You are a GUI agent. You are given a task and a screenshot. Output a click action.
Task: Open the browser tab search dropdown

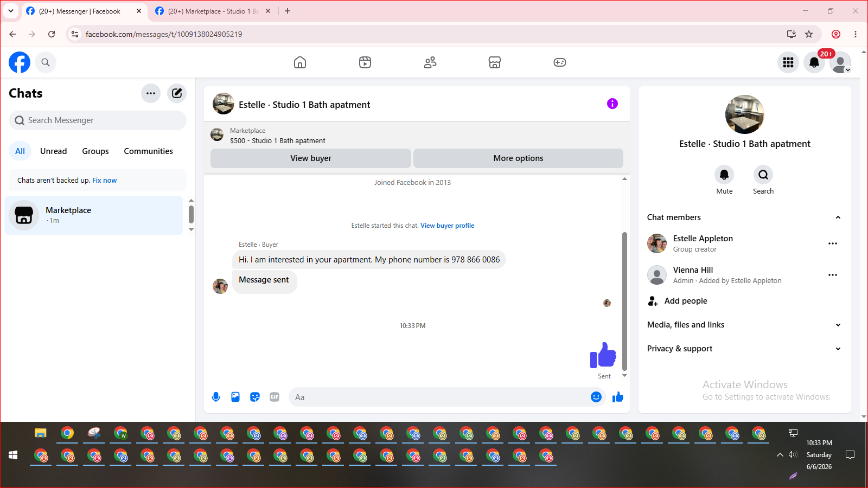[x=11, y=11]
